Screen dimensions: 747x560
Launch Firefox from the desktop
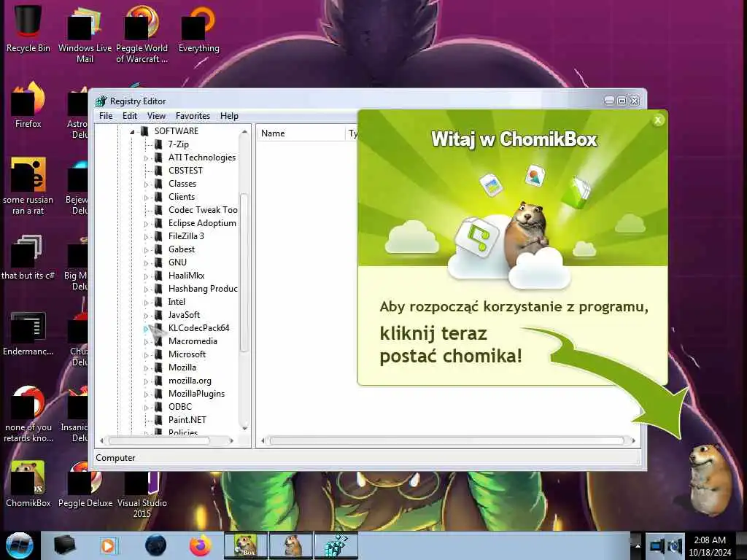(x=28, y=105)
